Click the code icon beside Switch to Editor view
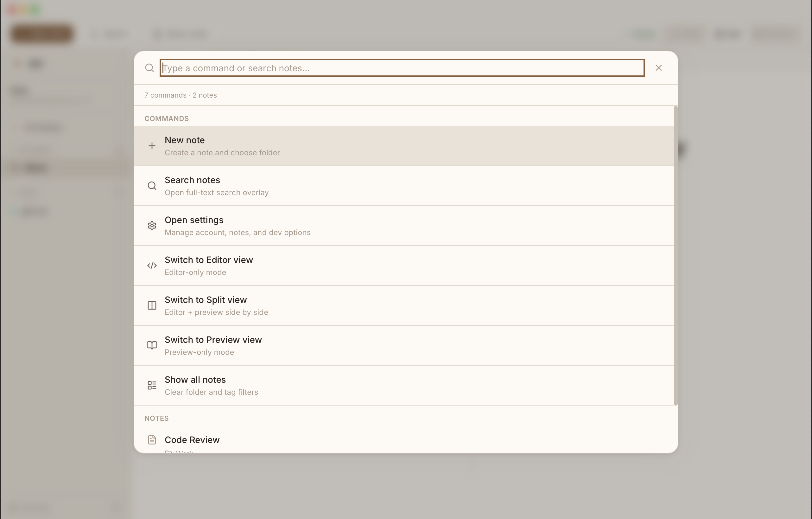This screenshot has width=812, height=519. (152, 266)
